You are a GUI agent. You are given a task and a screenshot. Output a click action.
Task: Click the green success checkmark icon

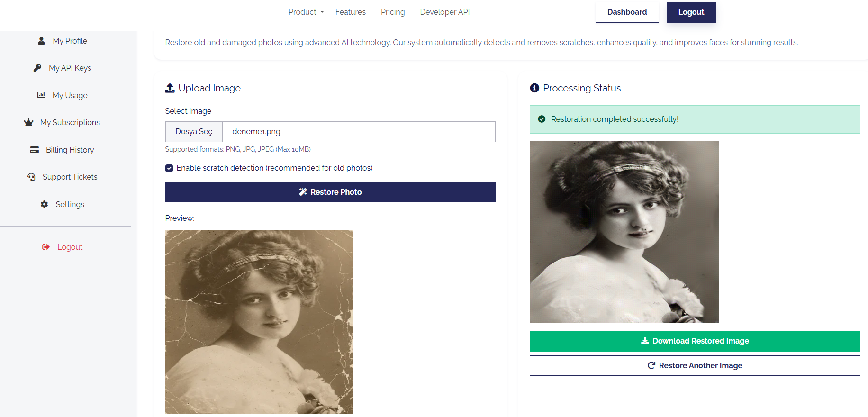(542, 119)
